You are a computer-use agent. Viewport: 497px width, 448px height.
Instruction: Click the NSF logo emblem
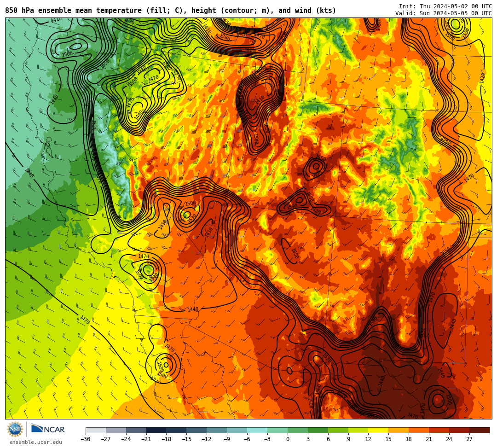point(15,430)
